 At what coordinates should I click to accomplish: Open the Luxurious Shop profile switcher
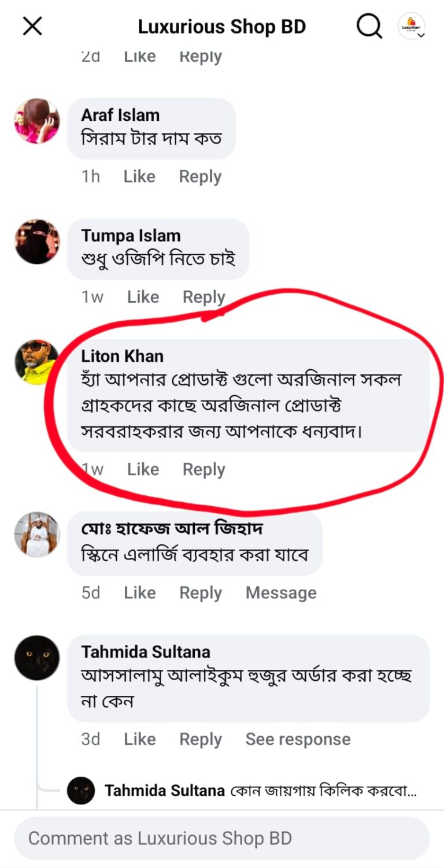(x=412, y=27)
